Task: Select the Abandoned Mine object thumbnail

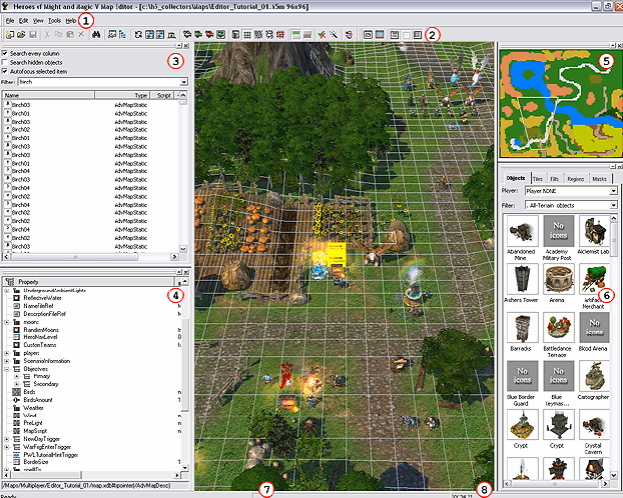Action: tap(522, 231)
